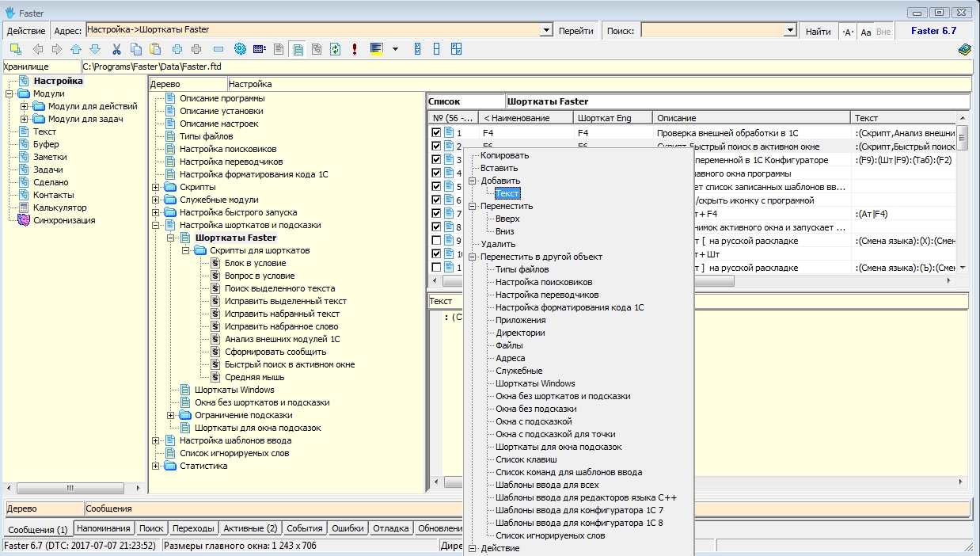Uncheck the checkbox in list row 8
This screenshot has width=980, height=556.
click(x=436, y=227)
